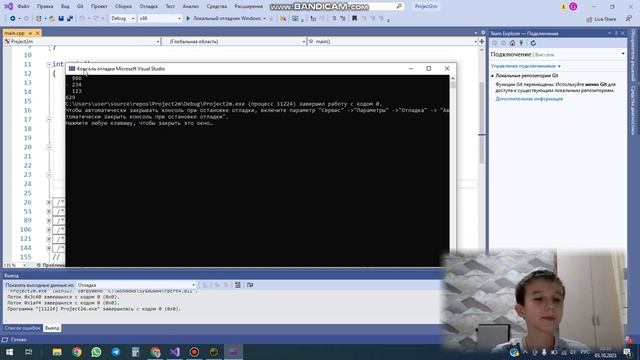Click the Navigate Backward toolbar icon
This screenshot has height=360, width=640.
[x=13, y=18]
